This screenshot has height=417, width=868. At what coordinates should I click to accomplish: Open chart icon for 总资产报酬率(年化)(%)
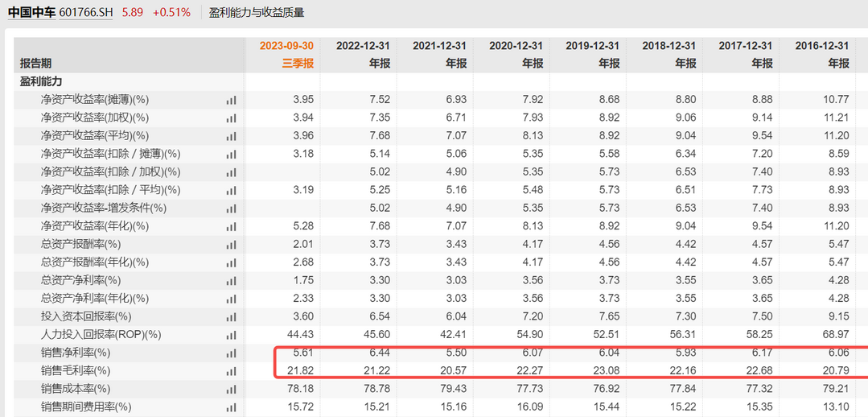click(x=231, y=262)
